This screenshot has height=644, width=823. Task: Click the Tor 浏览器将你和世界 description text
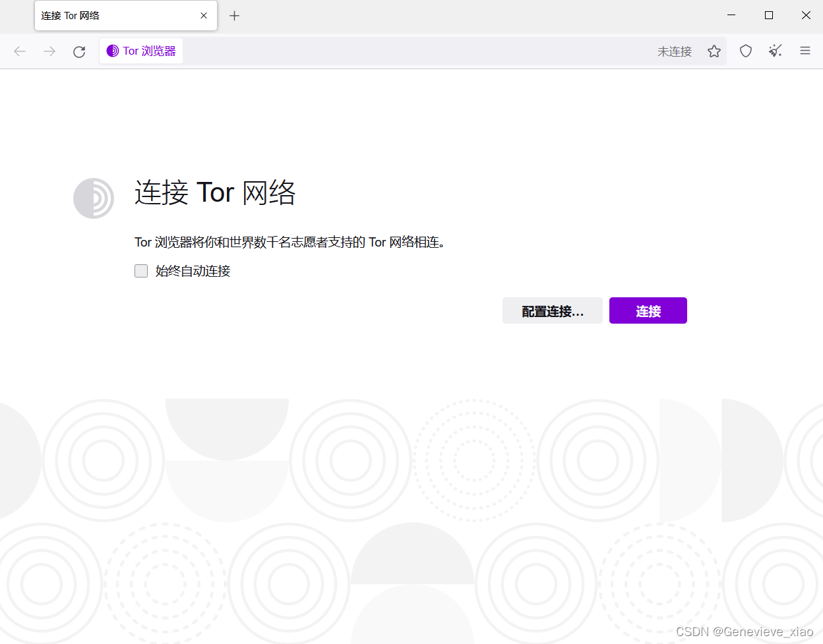pos(290,243)
